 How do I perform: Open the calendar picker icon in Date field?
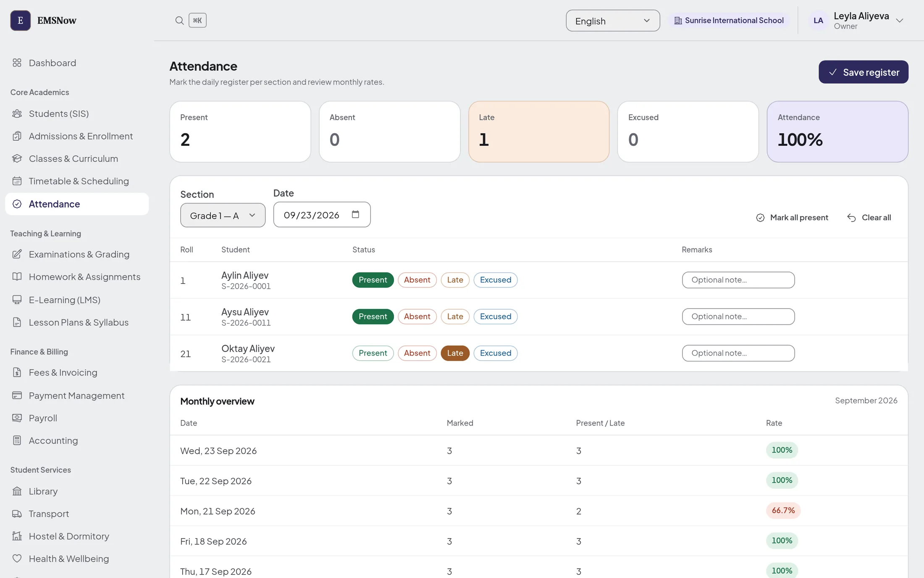point(355,214)
